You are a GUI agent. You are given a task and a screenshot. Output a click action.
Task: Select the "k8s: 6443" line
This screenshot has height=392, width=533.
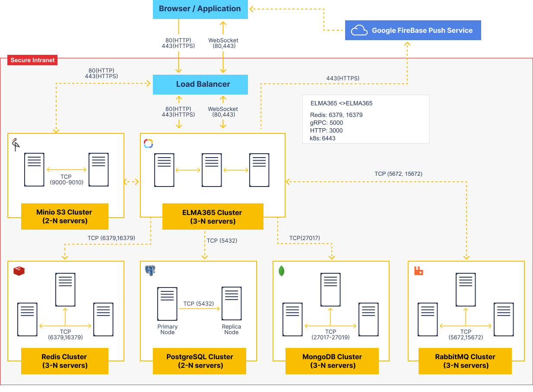(323, 138)
